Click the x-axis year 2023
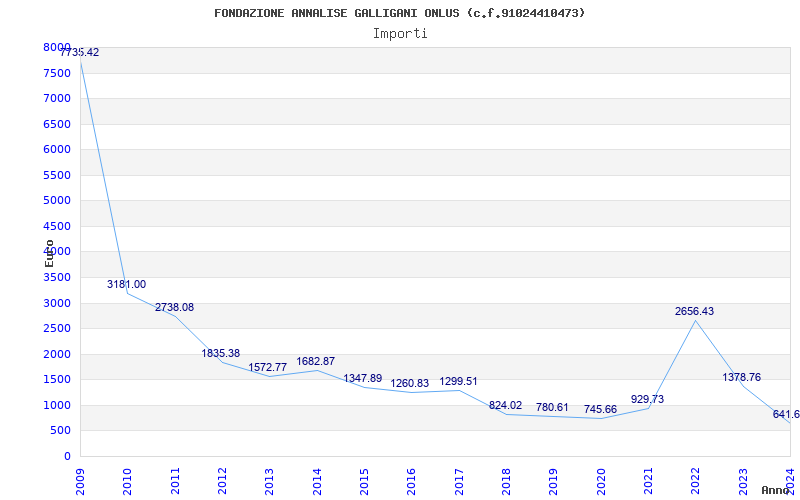Viewport: 800px width, 500px height. point(743,482)
